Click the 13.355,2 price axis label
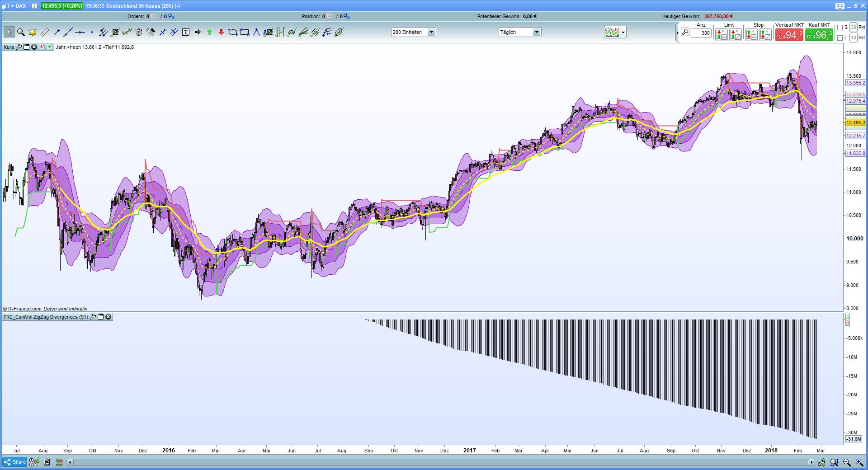The height and width of the screenshot is (470, 868). tap(855, 83)
